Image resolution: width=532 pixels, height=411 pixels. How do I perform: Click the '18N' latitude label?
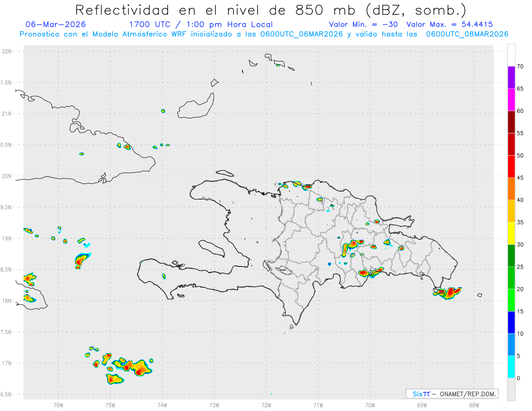(8, 301)
